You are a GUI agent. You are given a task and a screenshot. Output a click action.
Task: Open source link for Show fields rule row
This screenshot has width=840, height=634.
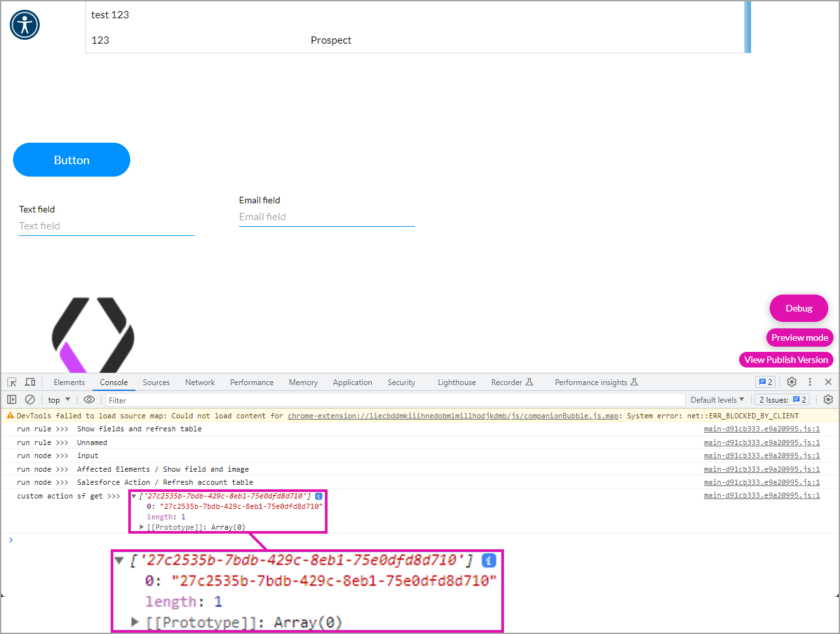coord(762,429)
